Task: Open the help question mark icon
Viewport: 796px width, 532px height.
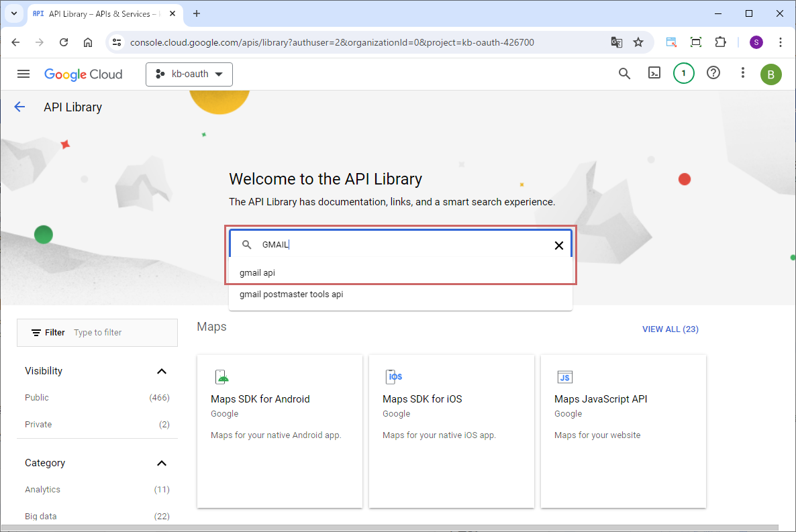Action: pos(713,74)
